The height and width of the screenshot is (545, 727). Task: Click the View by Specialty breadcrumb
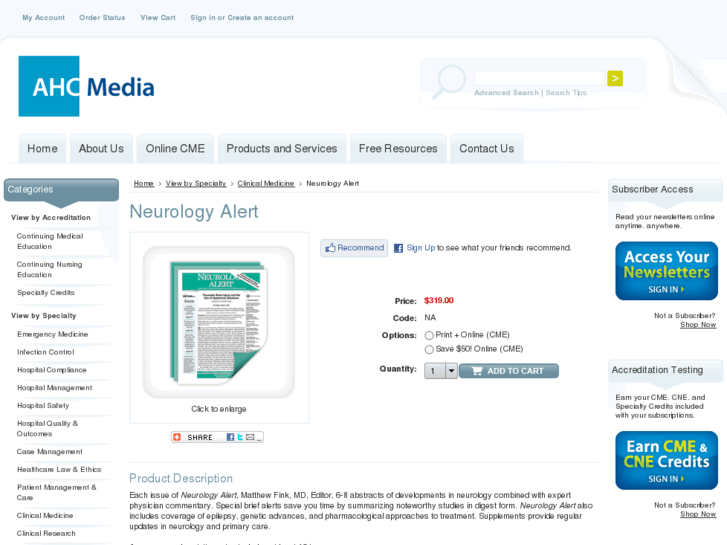click(x=196, y=184)
